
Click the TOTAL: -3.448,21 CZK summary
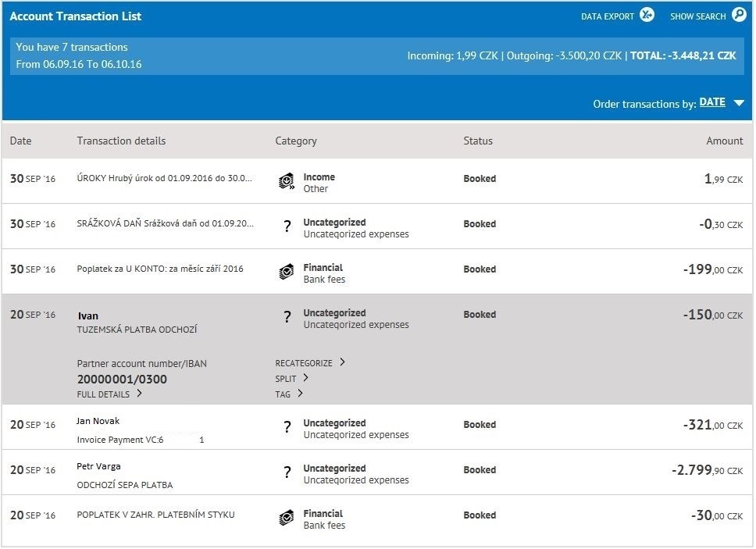tap(683, 56)
